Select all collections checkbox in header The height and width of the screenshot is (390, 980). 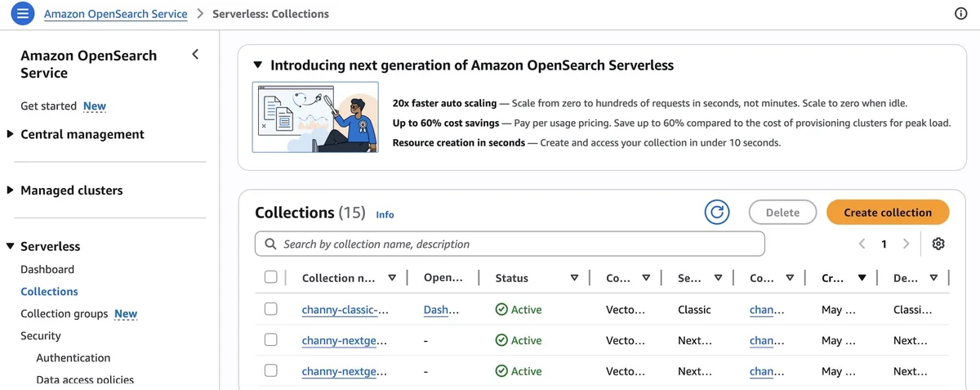(x=271, y=277)
